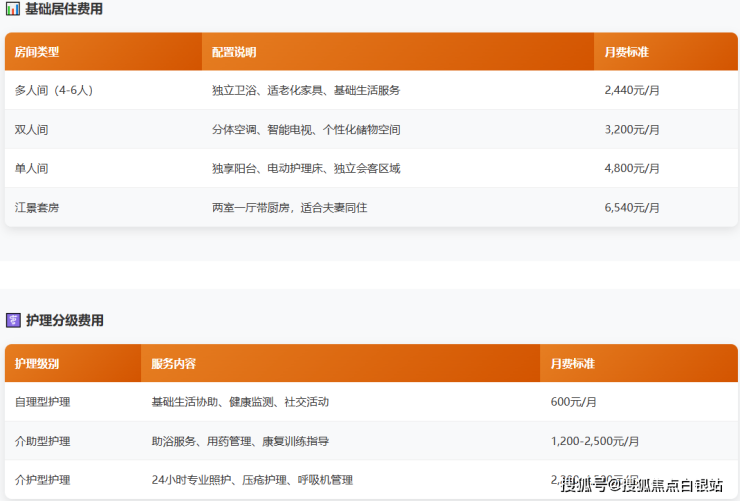740x501 pixels.
Task: Click the 1,200-2,500元/月 price cell
Action: [595, 441]
